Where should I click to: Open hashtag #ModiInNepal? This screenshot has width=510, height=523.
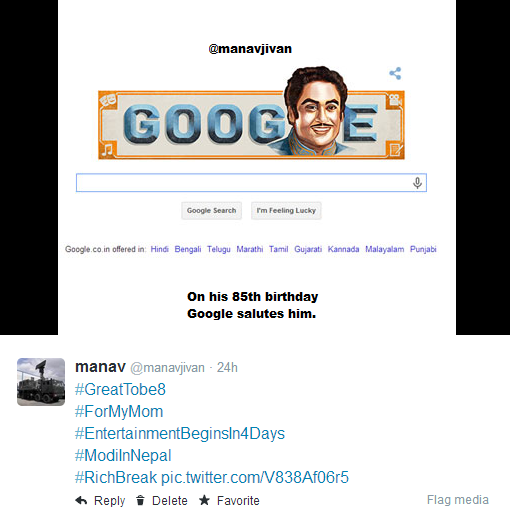pos(123,455)
